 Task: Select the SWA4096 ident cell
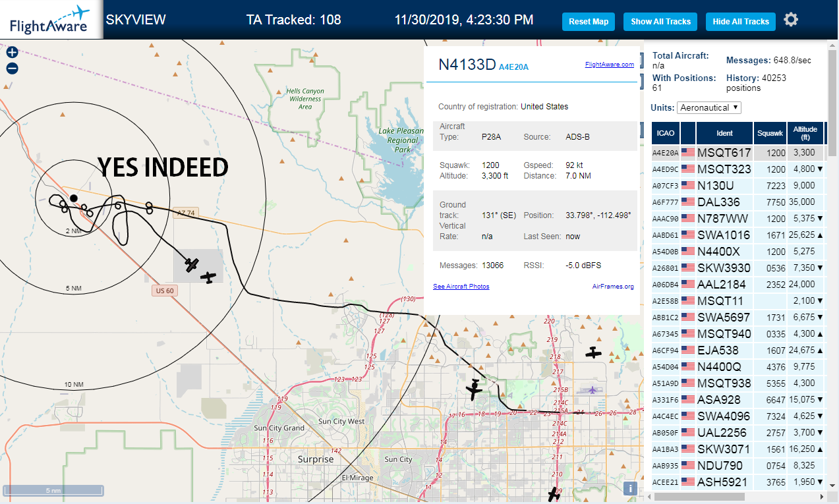[x=724, y=416]
